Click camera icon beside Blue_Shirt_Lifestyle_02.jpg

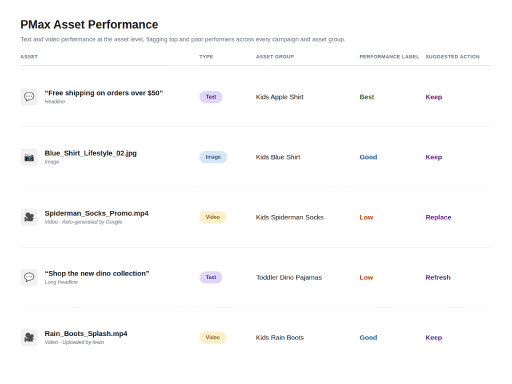[29, 157]
